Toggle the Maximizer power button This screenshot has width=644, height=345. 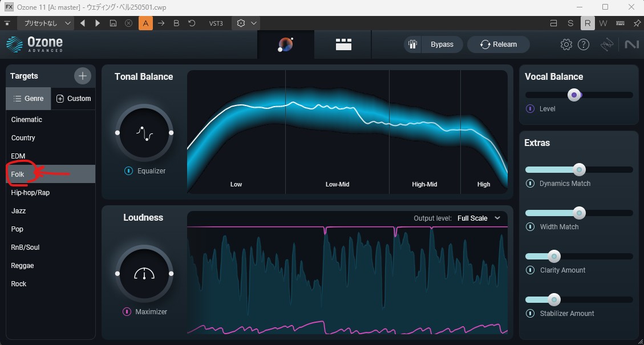(x=127, y=312)
